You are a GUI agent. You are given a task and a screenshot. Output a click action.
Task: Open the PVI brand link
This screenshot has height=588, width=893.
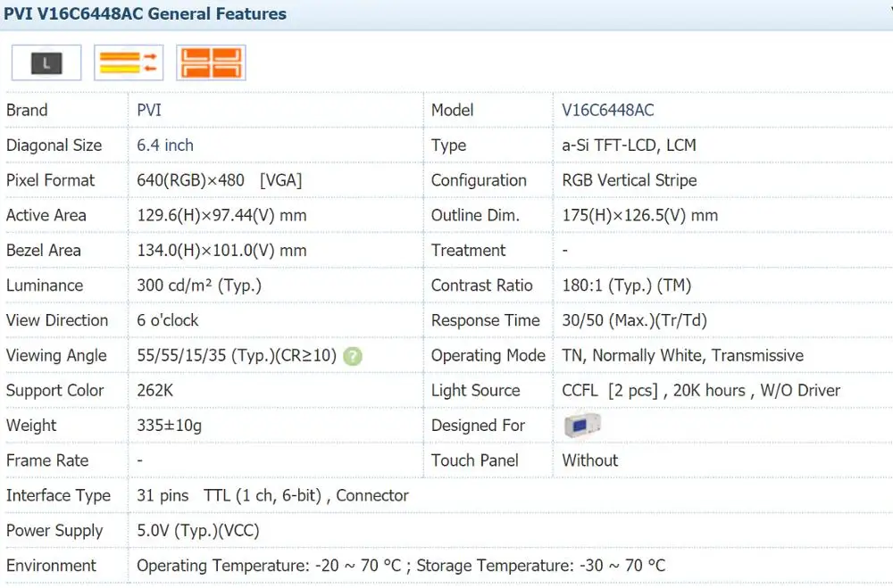(149, 110)
